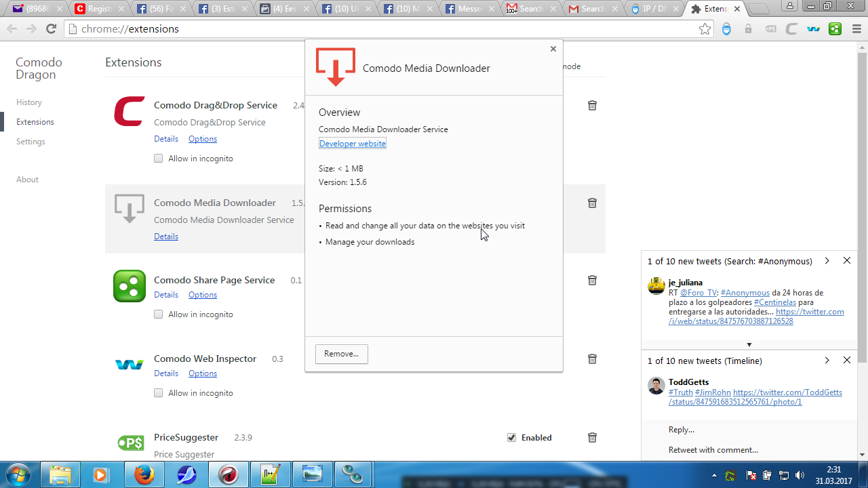Click Comodo Web Inspector logo in list
This screenshot has height=488, width=868.
click(129, 365)
